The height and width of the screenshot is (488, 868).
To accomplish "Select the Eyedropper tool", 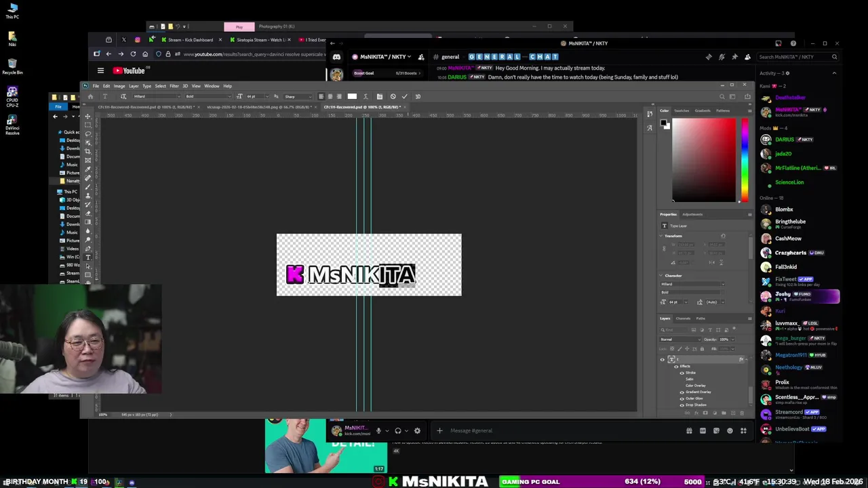I will pyautogui.click(x=87, y=169).
